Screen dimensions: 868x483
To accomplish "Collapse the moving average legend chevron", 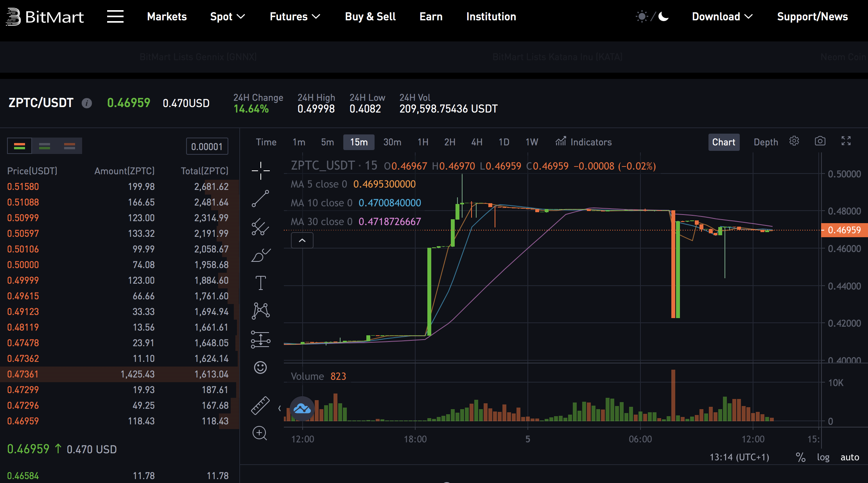I will coord(302,241).
